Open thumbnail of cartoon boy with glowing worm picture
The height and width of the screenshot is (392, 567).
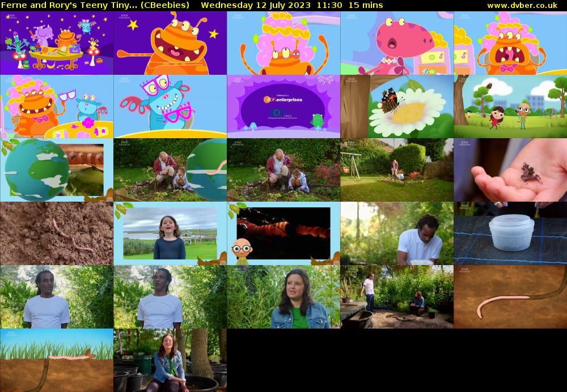[x=283, y=233]
